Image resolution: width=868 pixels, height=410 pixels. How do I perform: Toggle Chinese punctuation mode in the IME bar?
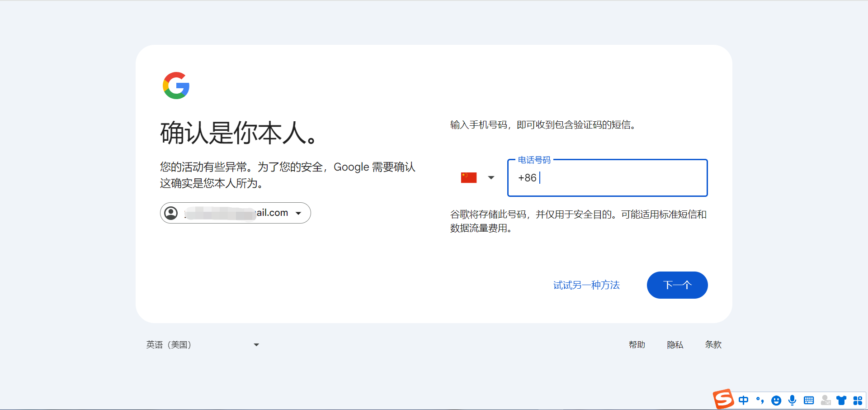coord(760,400)
